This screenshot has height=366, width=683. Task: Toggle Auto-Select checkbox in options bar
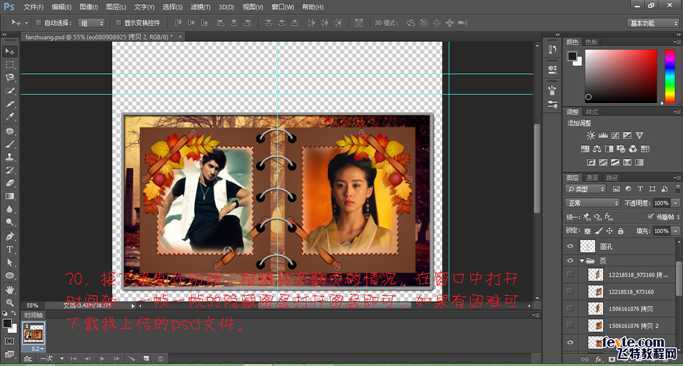(38, 23)
